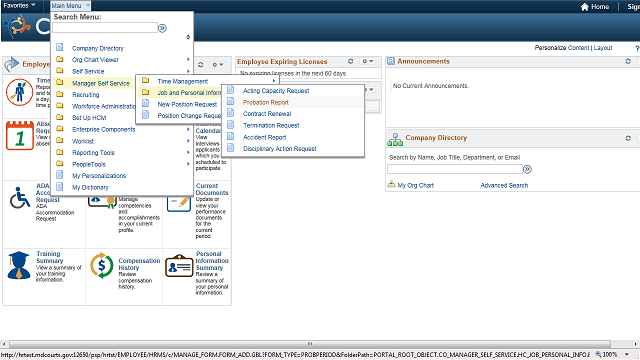Screen dimensions: 640x360
Task: Refresh the Announcements pagelet
Action: pos(628,61)
